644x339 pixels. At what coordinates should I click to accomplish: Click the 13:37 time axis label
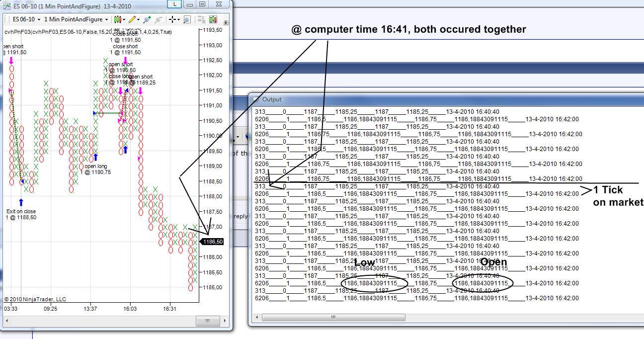90,309
